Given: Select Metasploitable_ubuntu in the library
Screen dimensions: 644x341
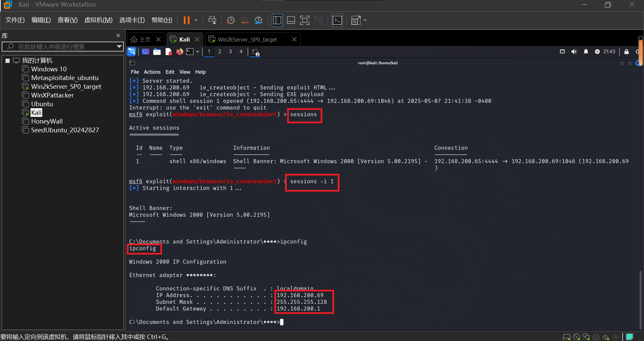Looking at the screenshot, I should coord(65,78).
